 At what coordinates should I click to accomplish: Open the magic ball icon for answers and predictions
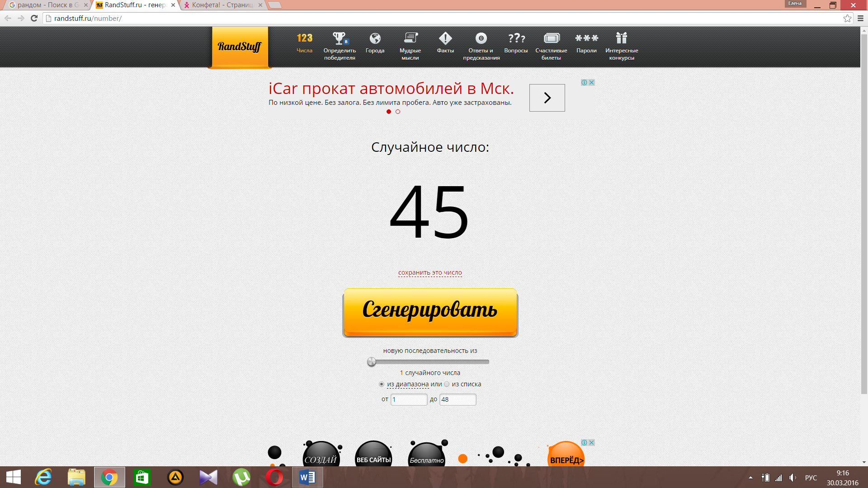click(x=481, y=38)
